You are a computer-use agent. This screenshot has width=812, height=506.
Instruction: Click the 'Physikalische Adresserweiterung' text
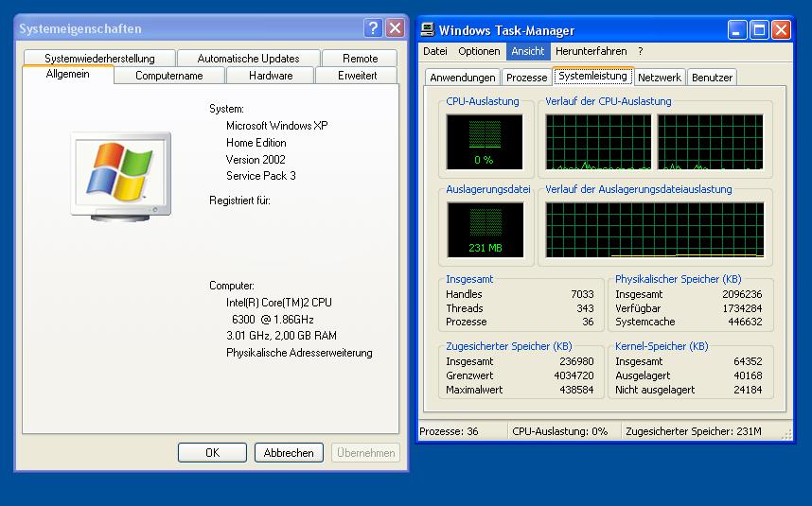point(299,353)
